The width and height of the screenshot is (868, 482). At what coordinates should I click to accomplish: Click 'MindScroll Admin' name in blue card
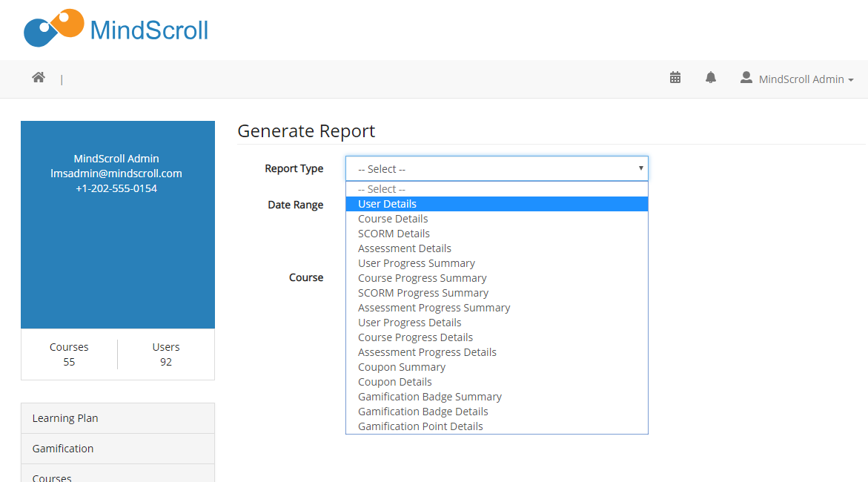tap(116, 159)
